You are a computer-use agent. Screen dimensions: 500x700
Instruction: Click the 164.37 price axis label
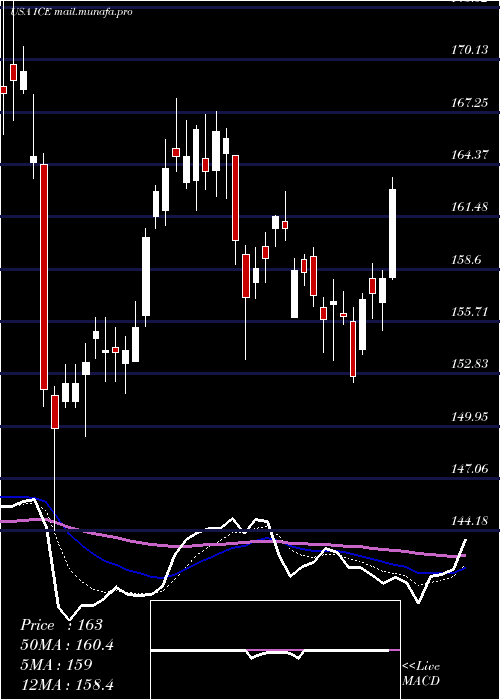(x=469, y=155)
